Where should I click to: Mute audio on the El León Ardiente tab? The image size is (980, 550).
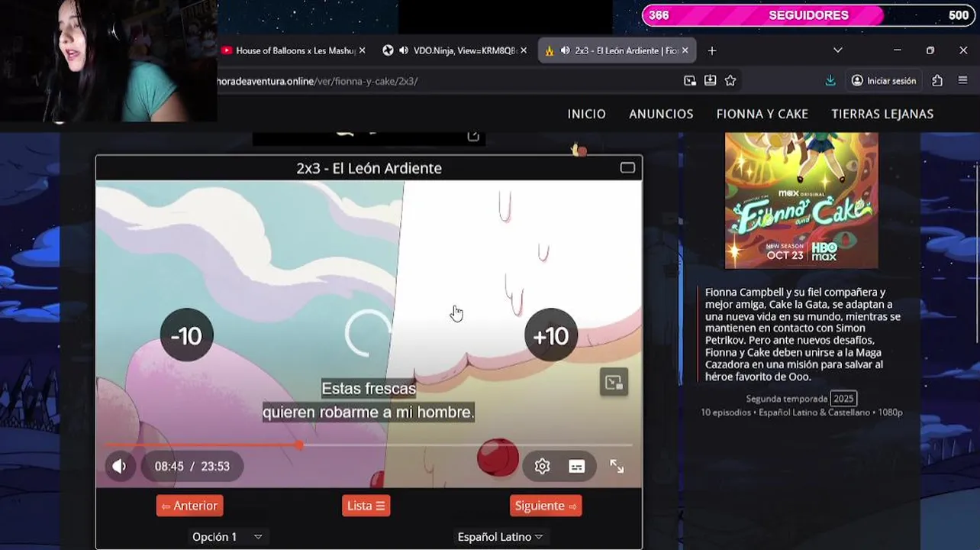point(565,50)
